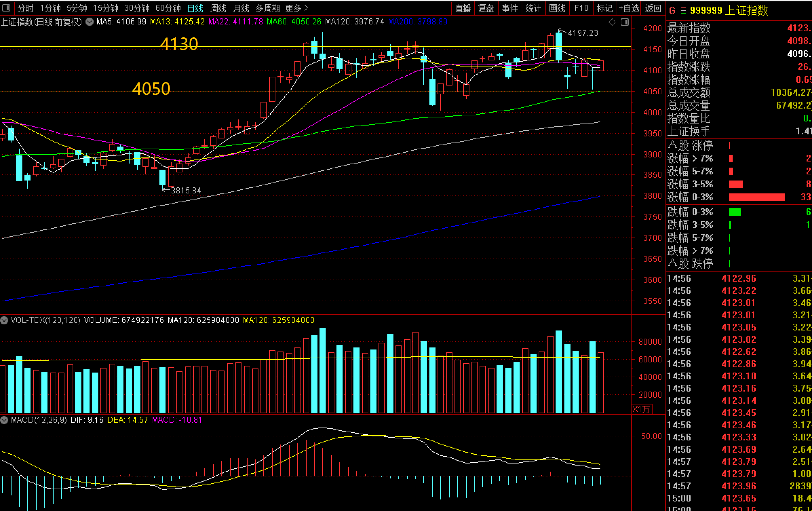Click the 4130 yellow horizontal line label
The height and width of the screenshot is (511, 812).
179,44
